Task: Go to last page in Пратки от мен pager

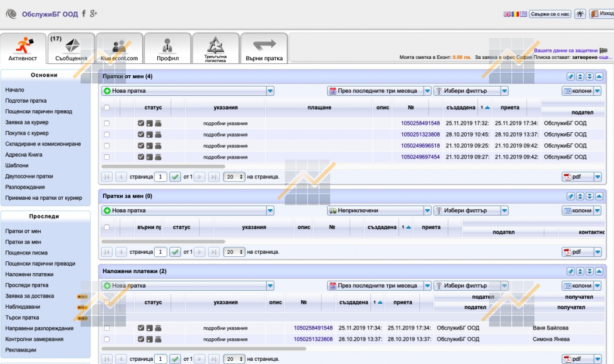Action: point(214,177)
